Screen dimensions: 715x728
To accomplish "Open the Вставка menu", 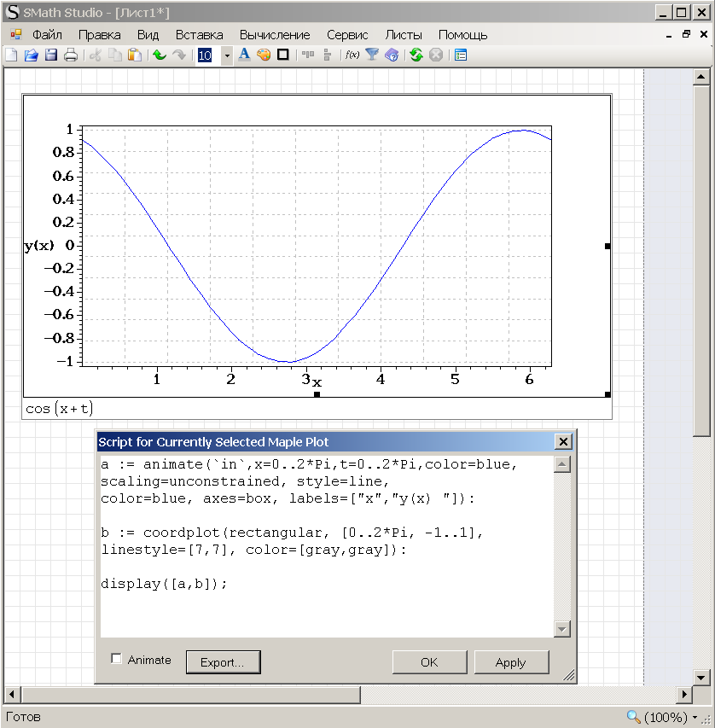I will [x=199, y=35].
